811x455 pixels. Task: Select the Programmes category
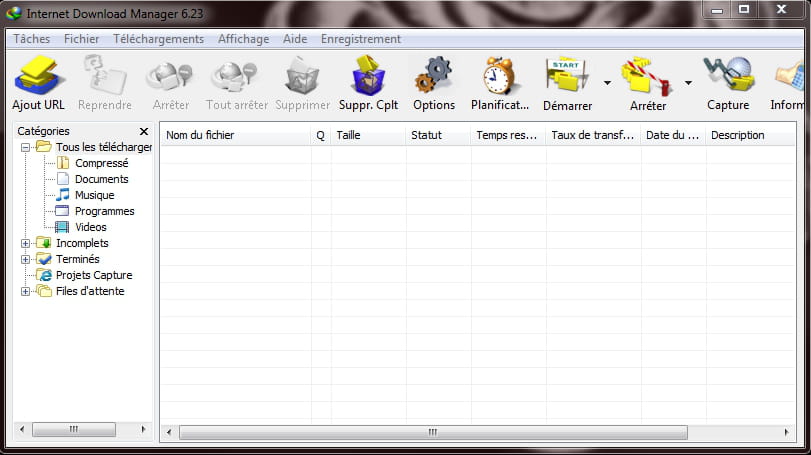104,211
